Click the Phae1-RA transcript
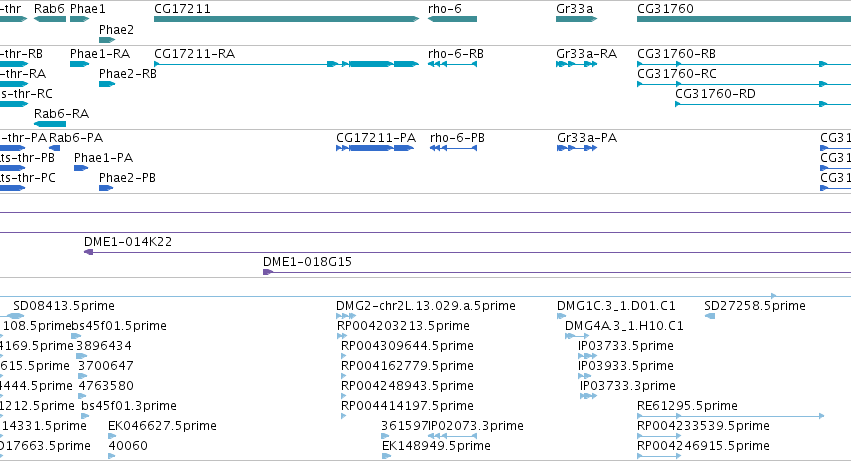This screenshot has height=461, width=851. point(79,64)
